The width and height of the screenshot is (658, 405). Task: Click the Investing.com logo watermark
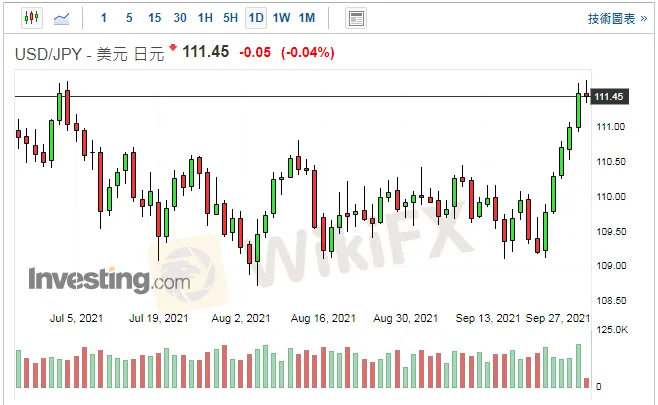(x=108, y=280)
